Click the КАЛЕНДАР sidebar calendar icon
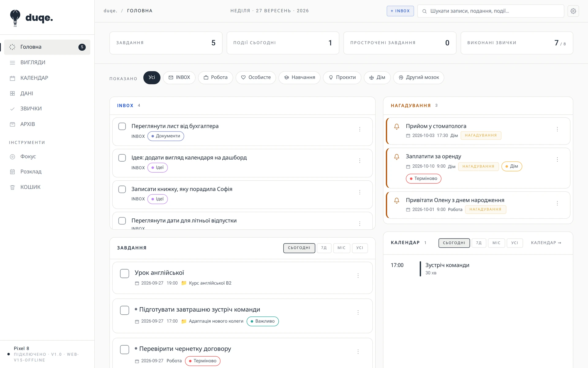This screenshot has width=588, height=368. pos(12,78)
